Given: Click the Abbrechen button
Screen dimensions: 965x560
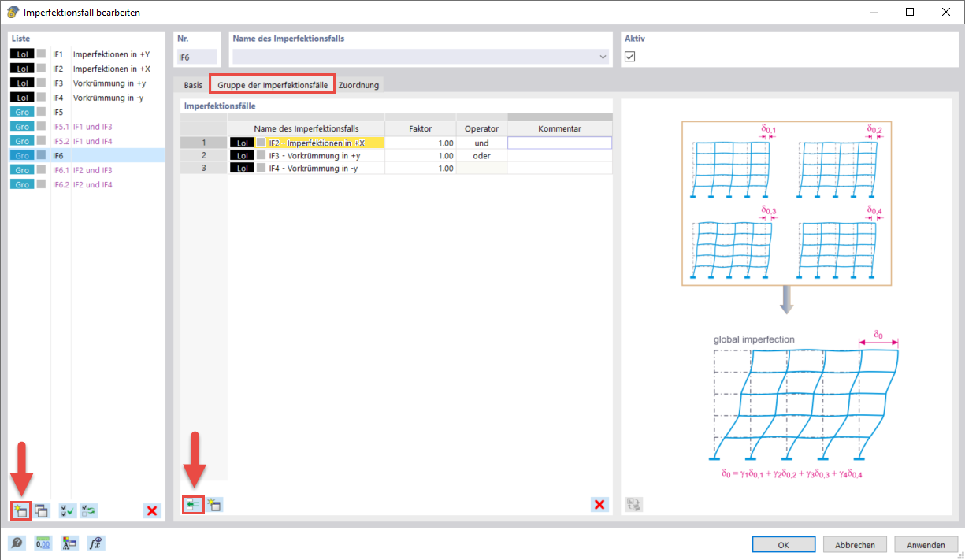Looking at the screenshot, I should tap(855, 544).
